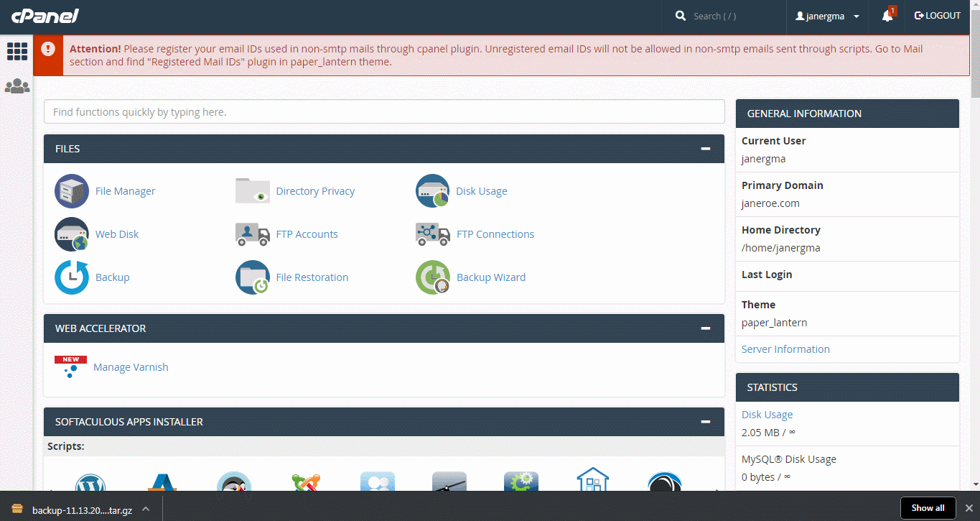Open the File Manager icon
980x521 pixels.
(72, 191)
